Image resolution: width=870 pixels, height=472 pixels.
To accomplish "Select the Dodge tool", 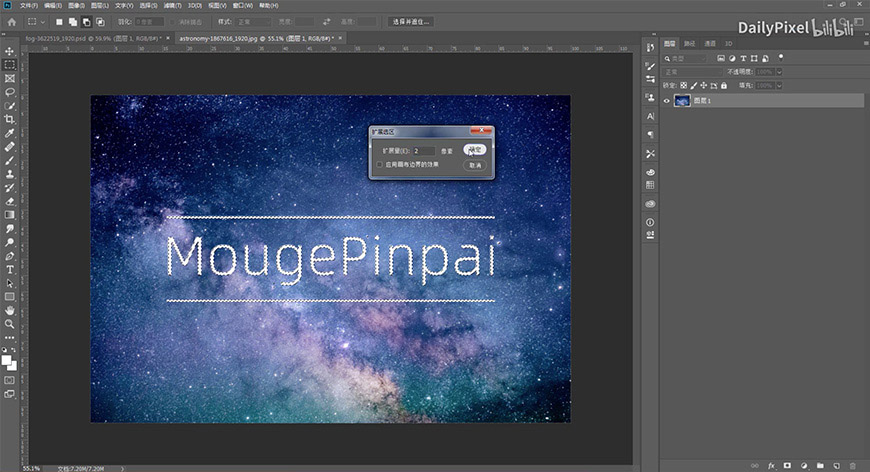I will (9, 242).
